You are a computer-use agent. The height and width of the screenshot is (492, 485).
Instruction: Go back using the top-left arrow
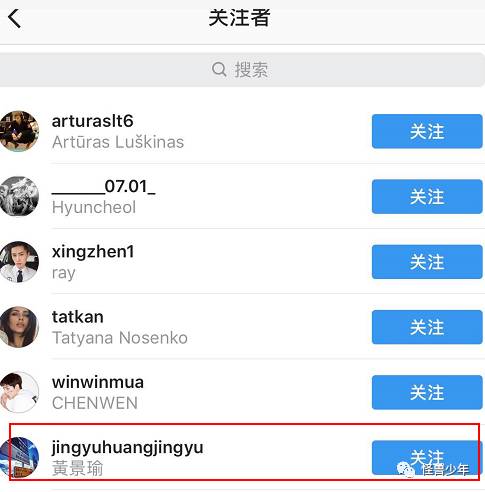14,18
